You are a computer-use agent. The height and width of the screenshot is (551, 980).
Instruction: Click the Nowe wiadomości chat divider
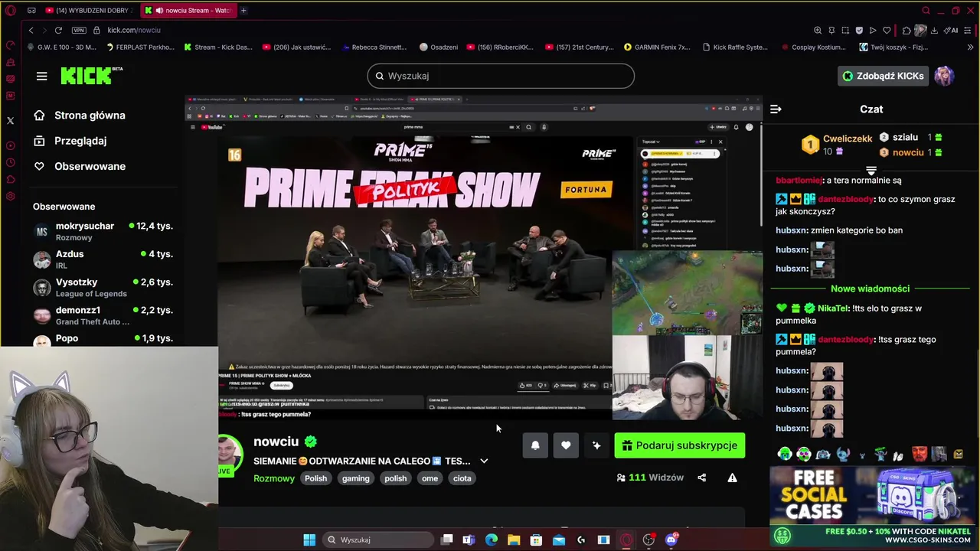(x=870, y=289)
